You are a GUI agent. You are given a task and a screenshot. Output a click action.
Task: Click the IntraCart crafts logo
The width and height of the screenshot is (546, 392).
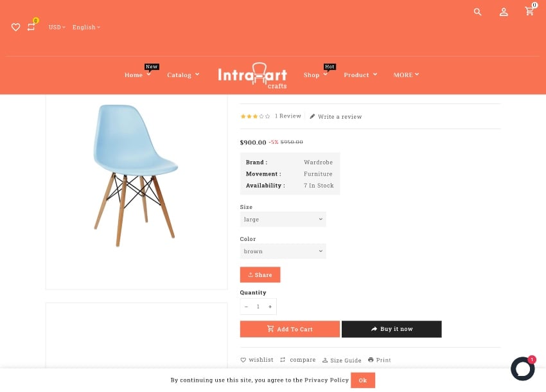pyautogui.click(x=252, y=76)
